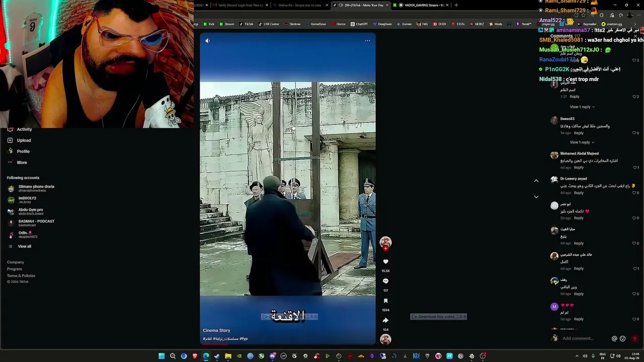Open the #fyp hashtag
This screenshot has width=644, height=362.
pyautogui.click(x=244, y=339)
